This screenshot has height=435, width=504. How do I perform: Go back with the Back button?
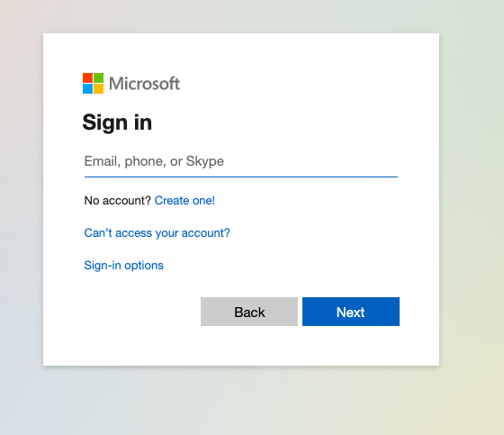(x=249, y=312)
